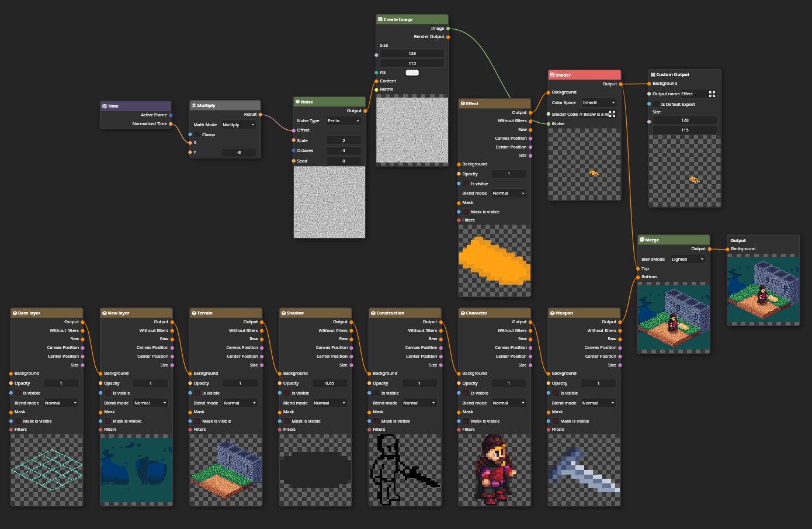812x529 pixels.
Task: Click the Create Image node icon
Action: point(380,19)
